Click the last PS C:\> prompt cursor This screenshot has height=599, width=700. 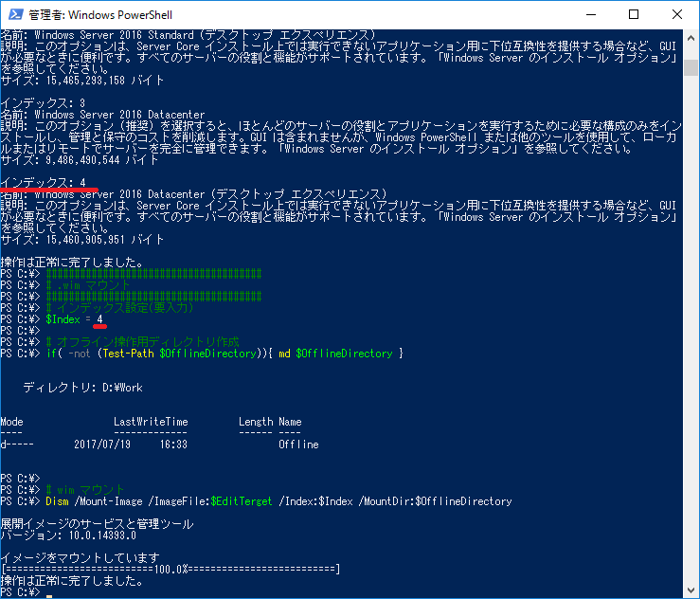click(48, 594)
